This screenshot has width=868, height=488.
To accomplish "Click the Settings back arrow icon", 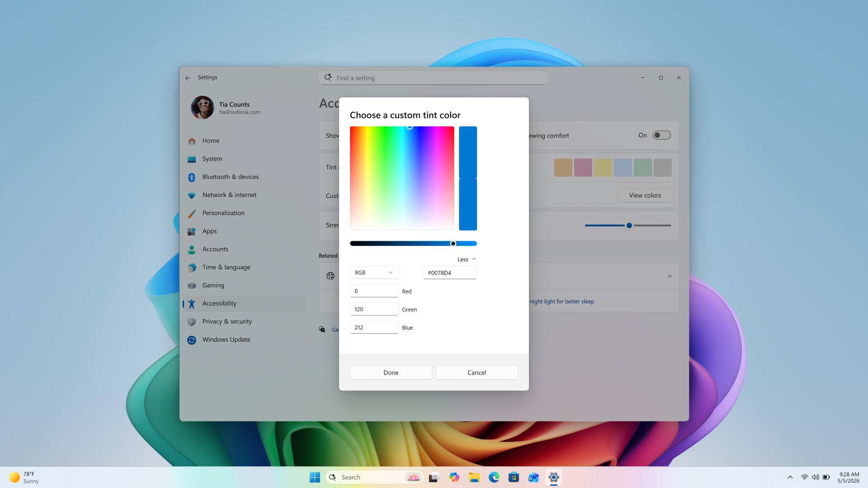I will point(188,78).
